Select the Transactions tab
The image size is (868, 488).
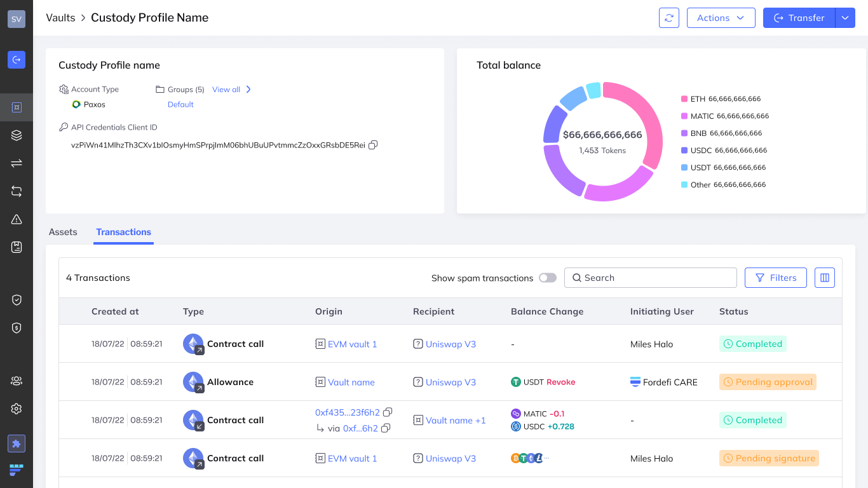[124, 232]
